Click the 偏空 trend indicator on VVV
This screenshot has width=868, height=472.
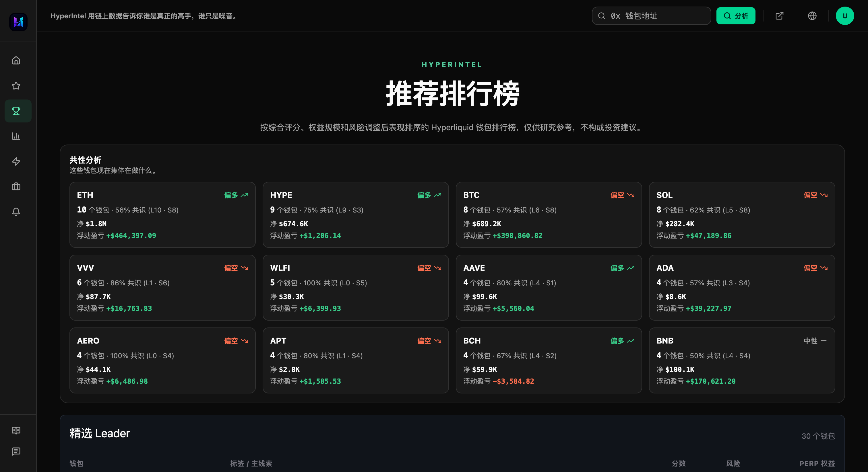(x=236, y=268)
